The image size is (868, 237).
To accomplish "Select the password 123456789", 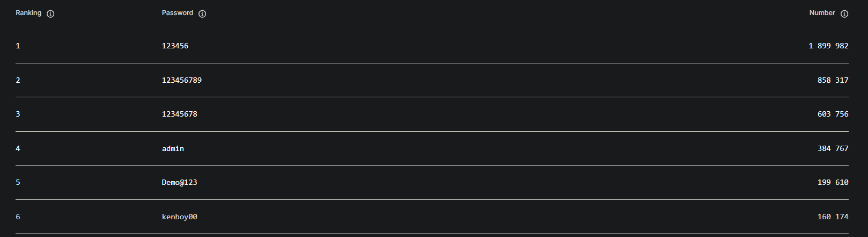I will (182, 80).
